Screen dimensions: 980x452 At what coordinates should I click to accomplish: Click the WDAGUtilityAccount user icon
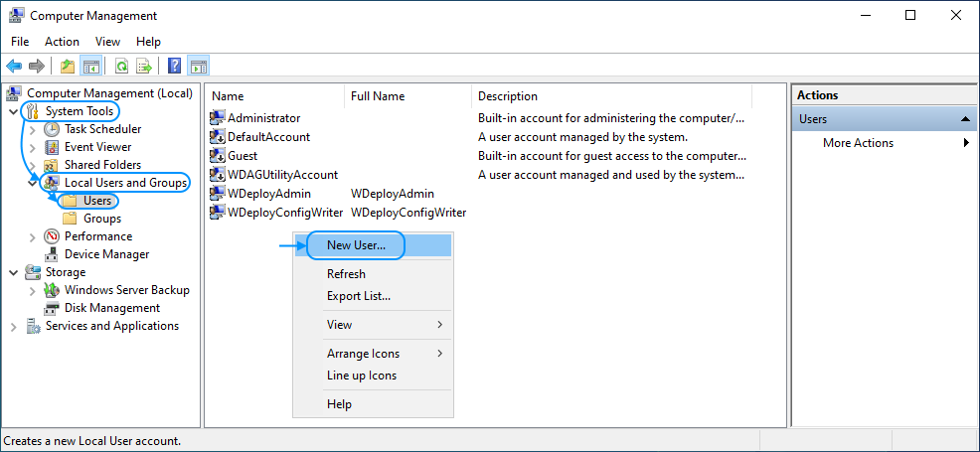(218, 175)
